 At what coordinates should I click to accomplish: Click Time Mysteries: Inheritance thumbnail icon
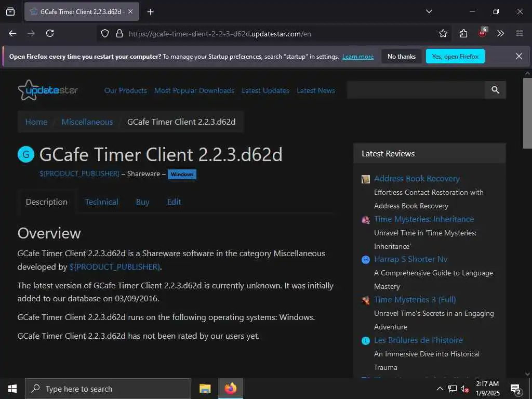point(365,220)
